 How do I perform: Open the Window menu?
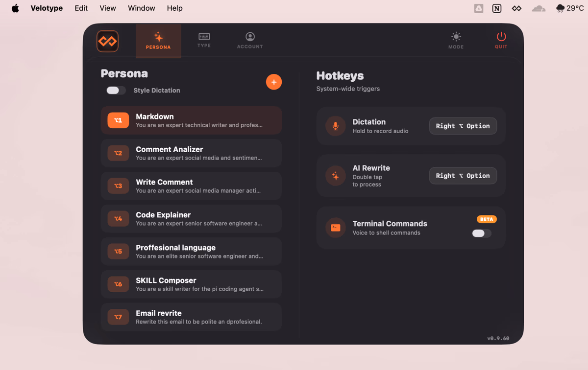click(x=142, y=8)
